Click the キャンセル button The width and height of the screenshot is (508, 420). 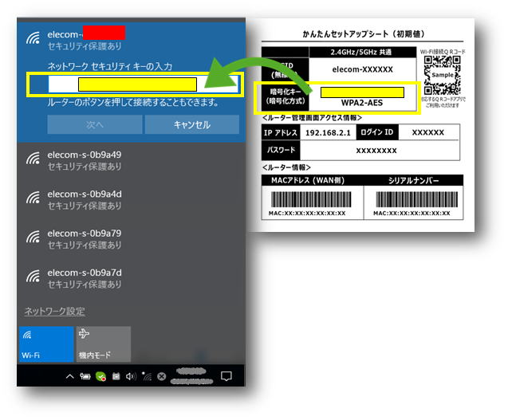tap(192, 124)
